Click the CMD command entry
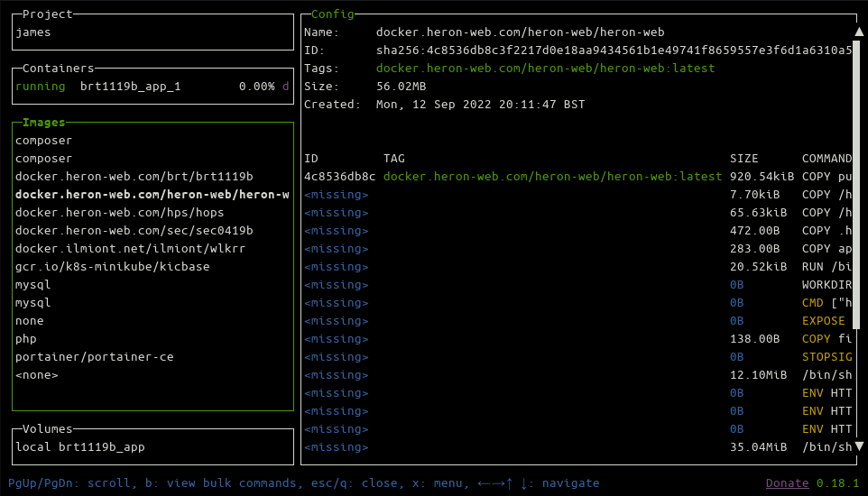 pyautogui.click(x=827, y=303)
